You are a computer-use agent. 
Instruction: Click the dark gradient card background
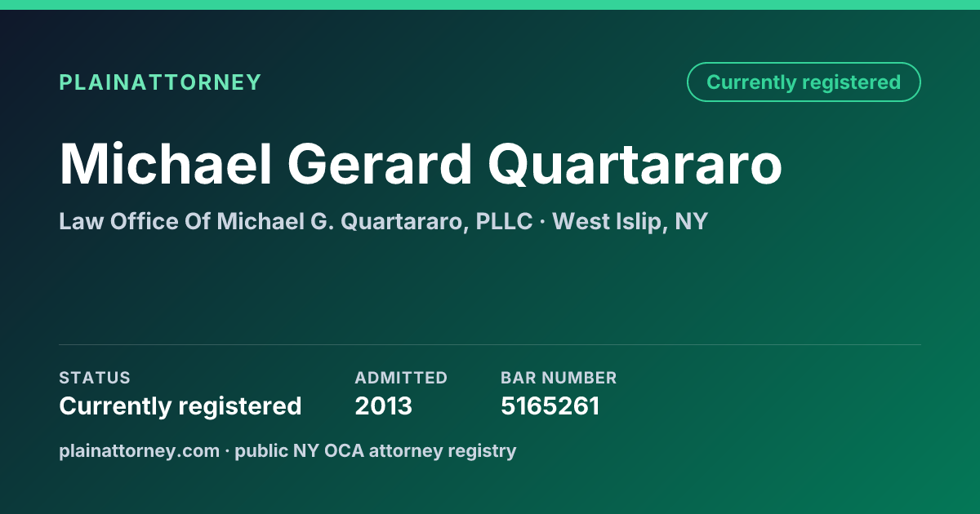tap(490, 286)
